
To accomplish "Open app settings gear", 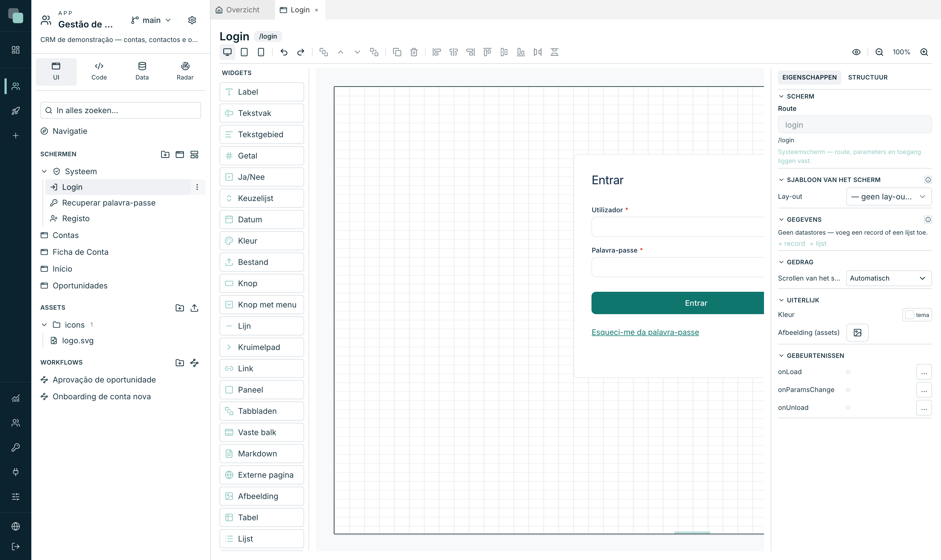I will 192,20.
